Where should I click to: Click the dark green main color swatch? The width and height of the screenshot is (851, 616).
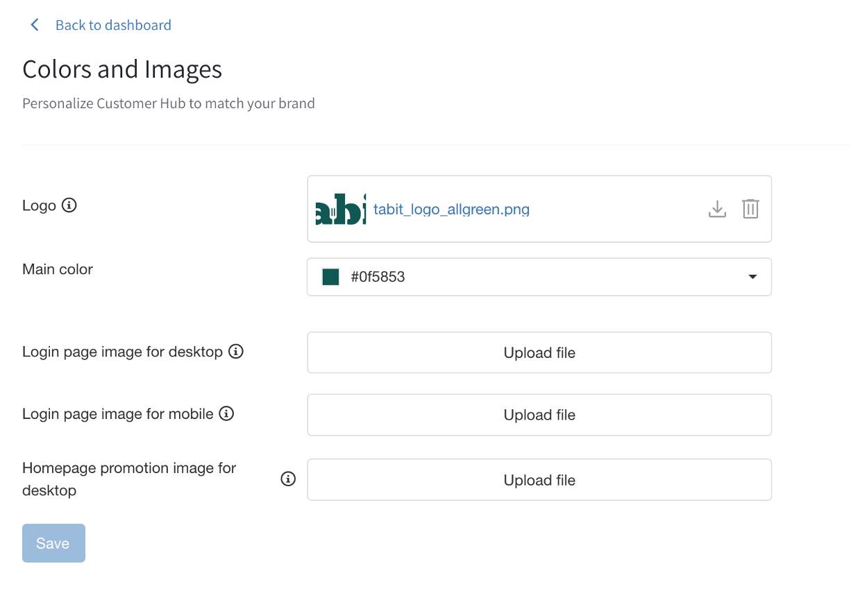pos(330,277)
